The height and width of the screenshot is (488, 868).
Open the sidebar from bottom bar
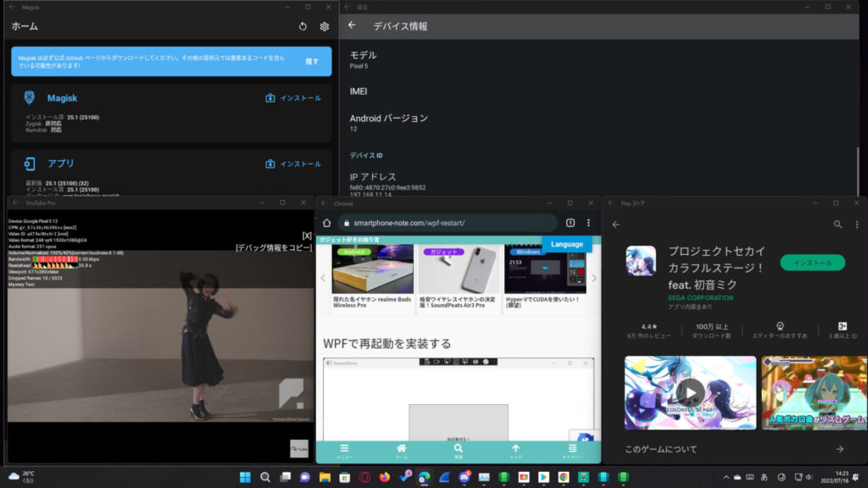(x=572, y=452)
